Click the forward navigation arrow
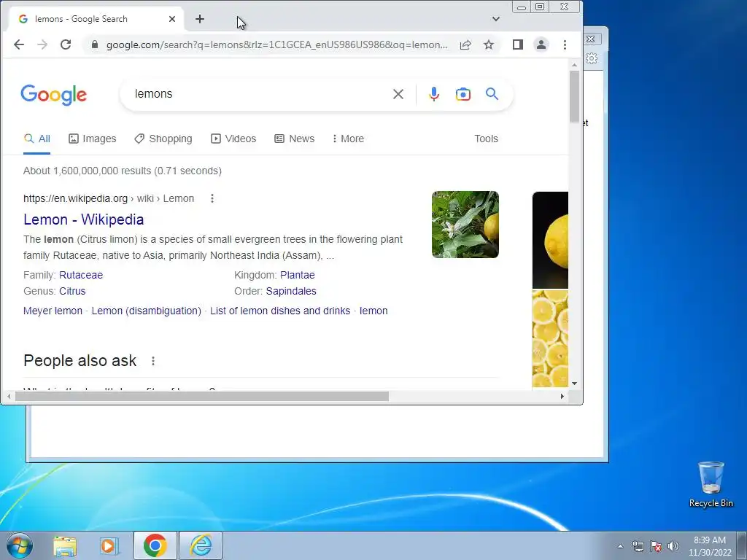Viewport: 747px width, 560px height. [x=42, y=44]
